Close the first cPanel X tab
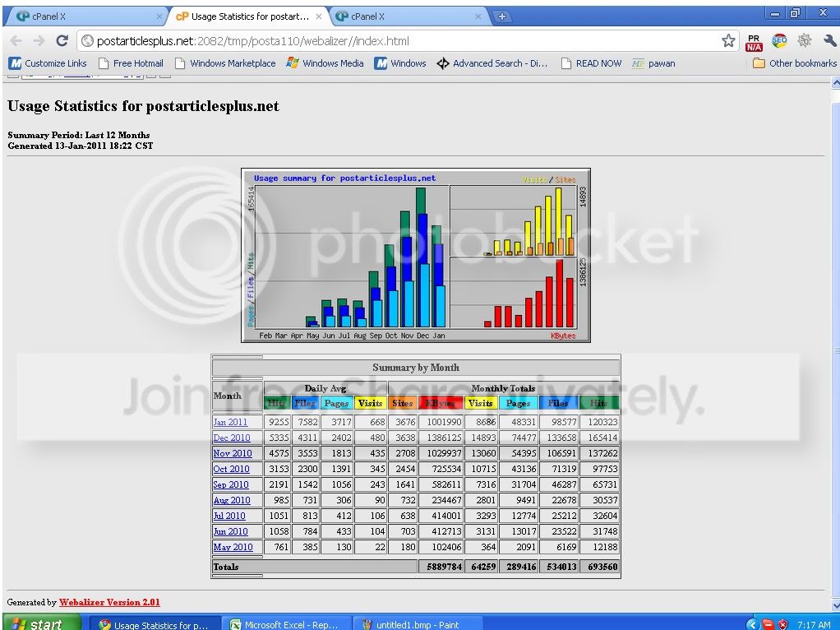The image size is (840, 630). coord(159,16)
